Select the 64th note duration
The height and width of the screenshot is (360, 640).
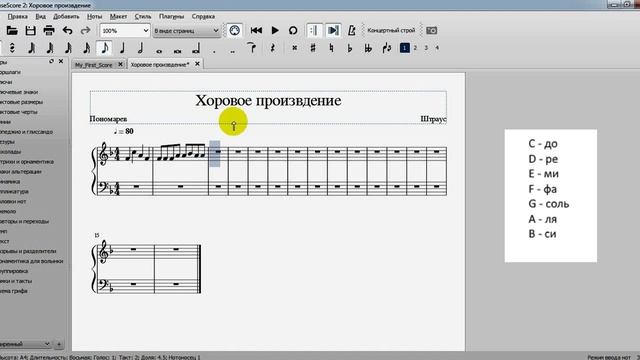(49, 48)
